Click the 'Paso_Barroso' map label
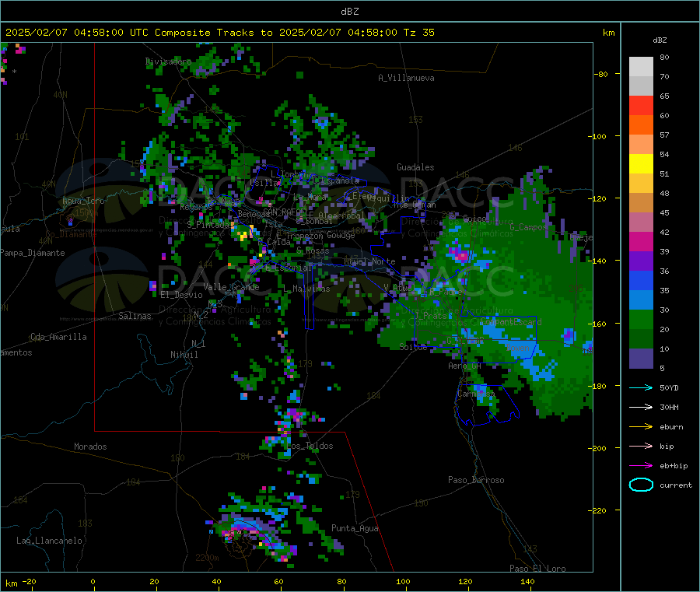This screenshot has height=592, width=700. [476, 480]
